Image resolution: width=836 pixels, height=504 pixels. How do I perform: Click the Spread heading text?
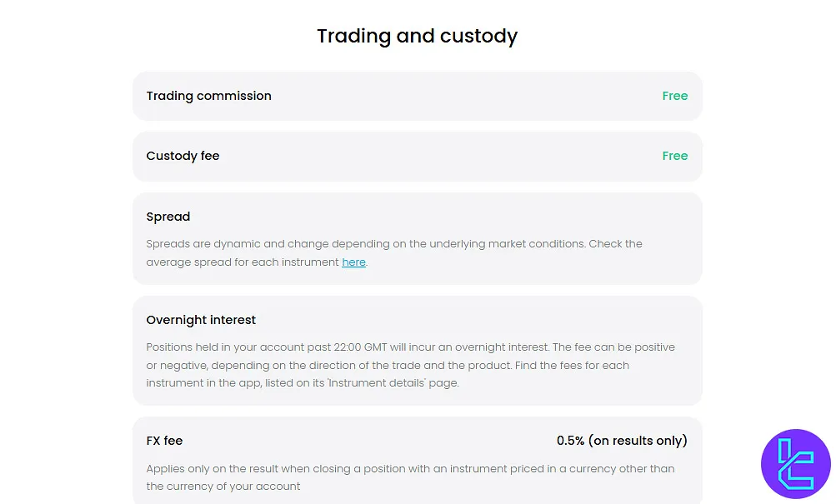[x=168, y=217]
